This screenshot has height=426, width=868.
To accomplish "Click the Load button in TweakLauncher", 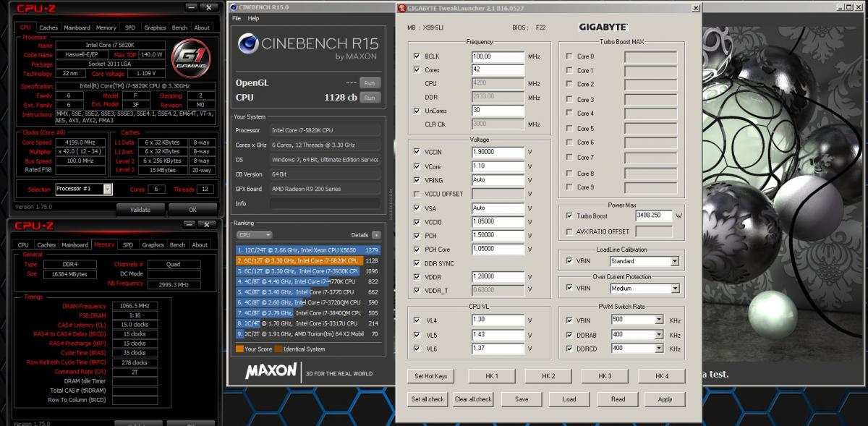I will coord(569,399).
